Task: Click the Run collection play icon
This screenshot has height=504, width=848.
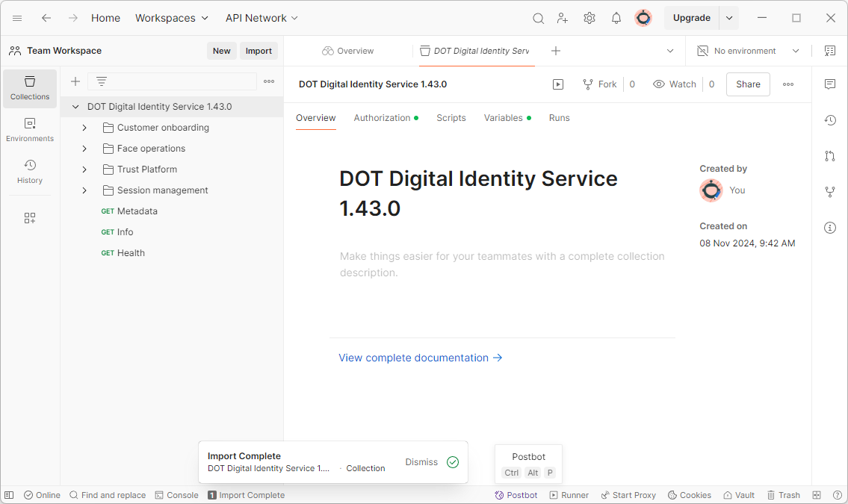Action: [558, 84]
